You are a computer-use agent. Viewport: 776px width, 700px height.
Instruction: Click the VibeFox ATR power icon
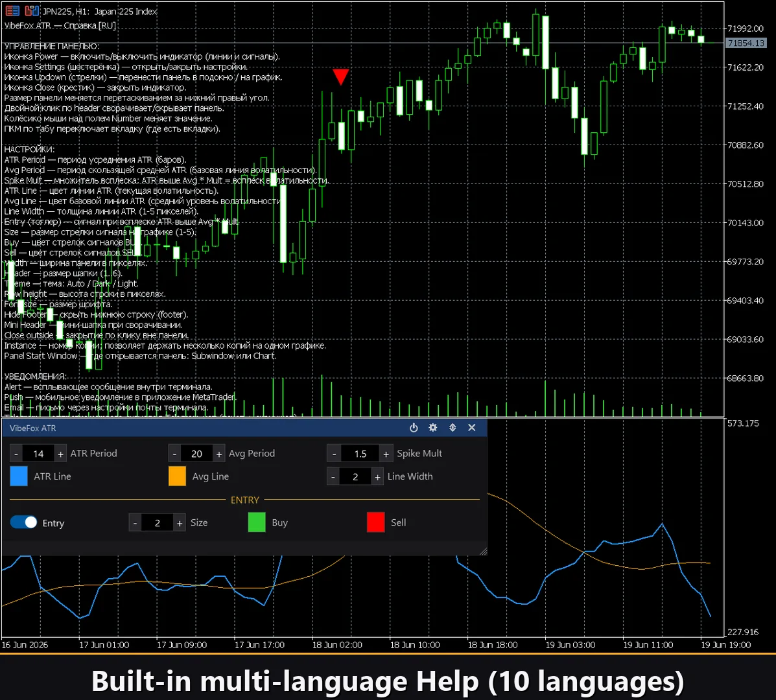click(x=414, y=428)
